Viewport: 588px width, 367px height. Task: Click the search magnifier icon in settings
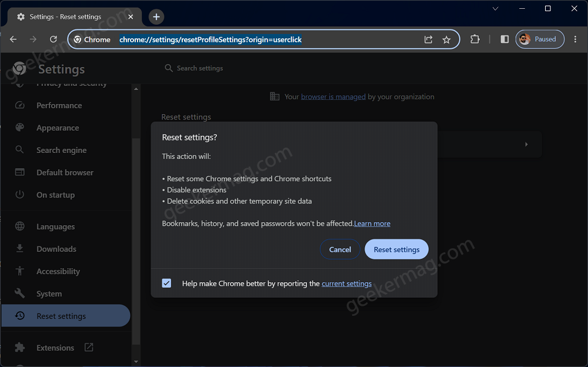pyautogui.click(x=169, y=68)
